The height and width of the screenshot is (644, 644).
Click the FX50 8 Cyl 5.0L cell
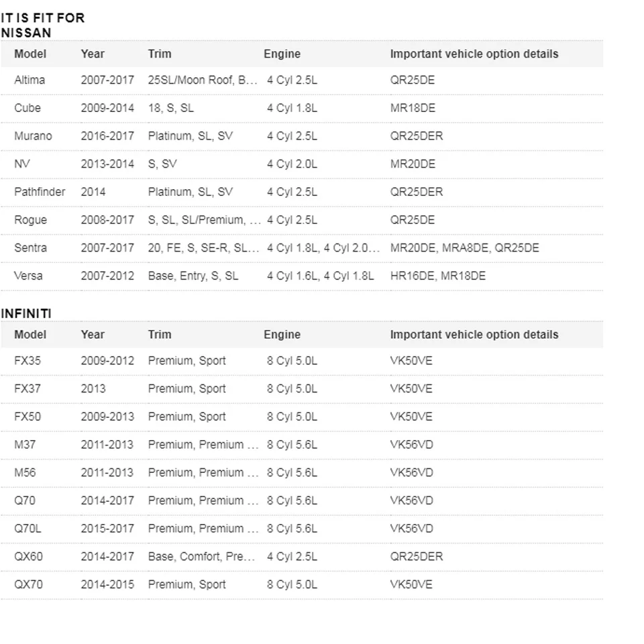click(292, 417)
